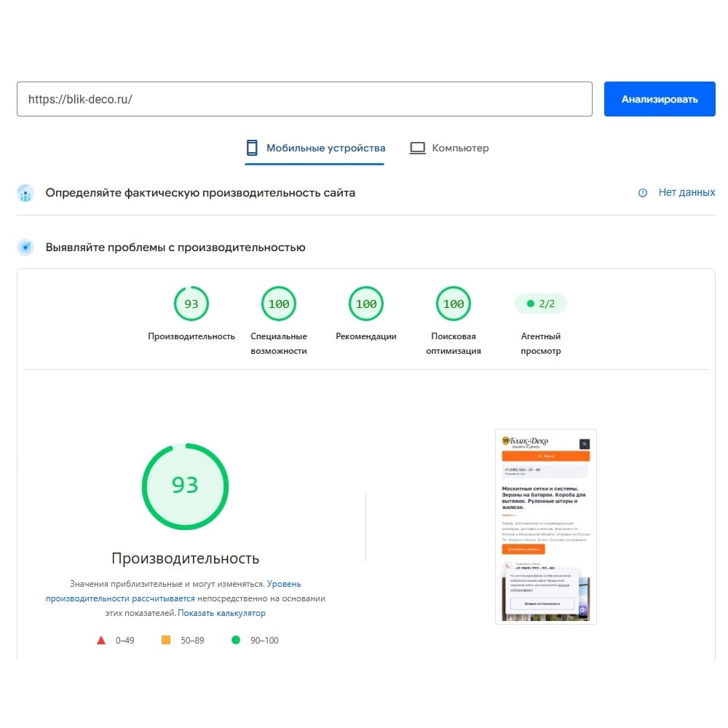
Task: Click the Анализировать button
Action: [x=660, y=99]
